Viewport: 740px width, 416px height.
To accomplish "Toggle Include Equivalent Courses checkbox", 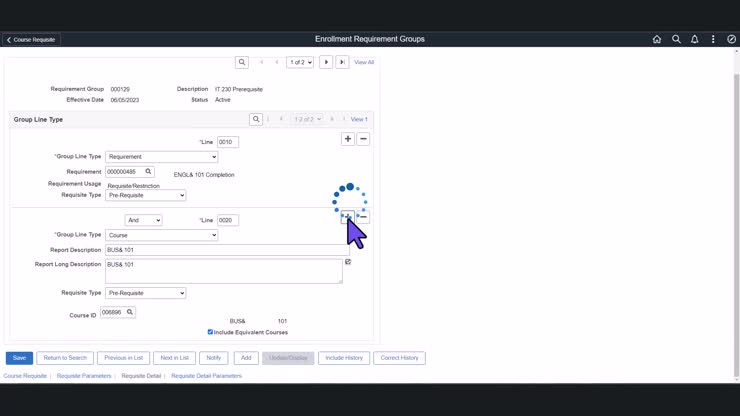I will [x=210, y=332].
